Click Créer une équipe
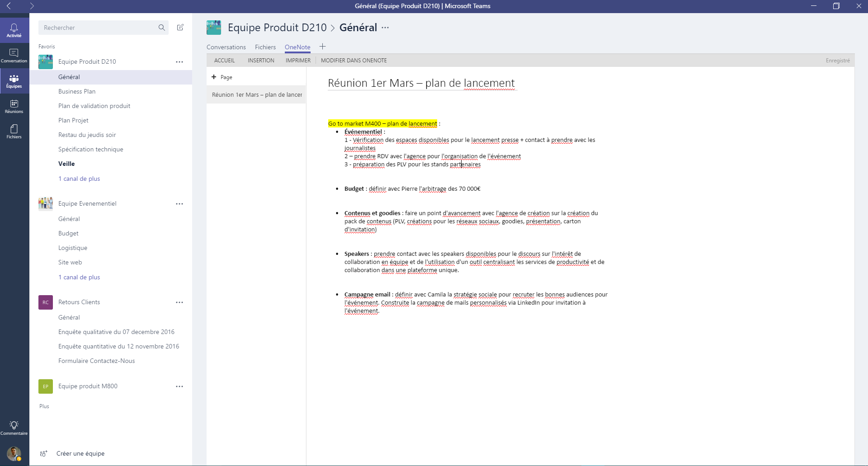 [x=80, y=453]
